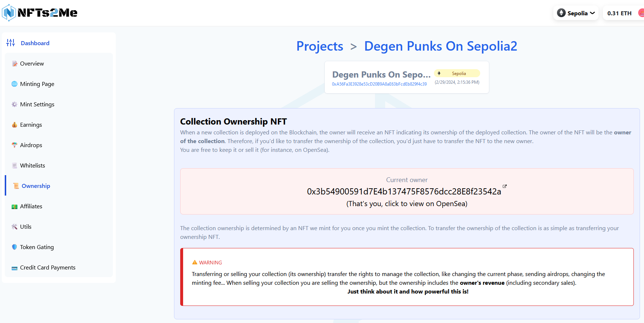
Task: Open Credit Card Payments section
Action: pos(48,268)
